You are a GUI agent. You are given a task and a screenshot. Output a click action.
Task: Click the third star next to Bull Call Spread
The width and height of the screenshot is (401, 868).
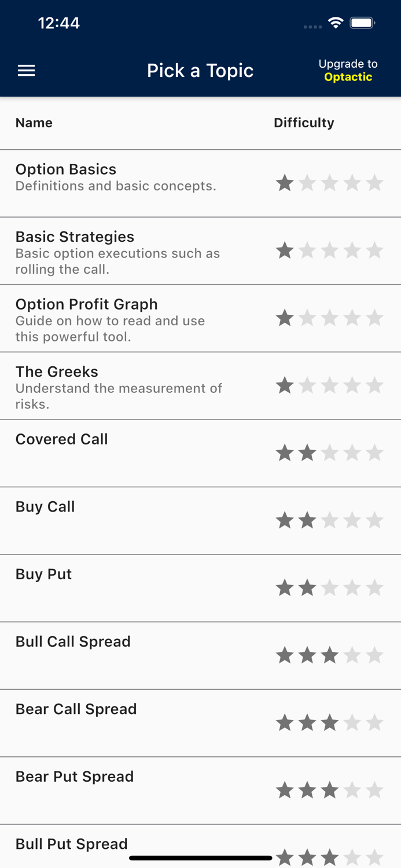coord(330,655)
